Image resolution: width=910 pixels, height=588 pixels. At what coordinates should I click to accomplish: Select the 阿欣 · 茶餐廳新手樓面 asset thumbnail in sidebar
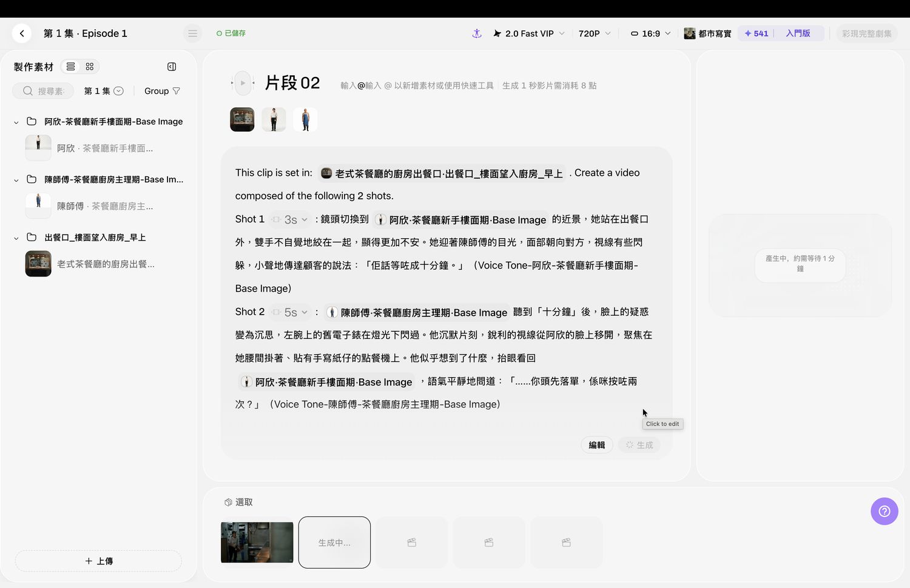click(x=38, y=148)
